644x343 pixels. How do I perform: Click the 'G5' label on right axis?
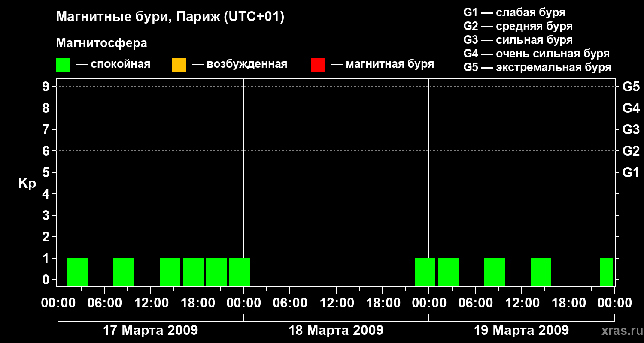coord(631,87)
